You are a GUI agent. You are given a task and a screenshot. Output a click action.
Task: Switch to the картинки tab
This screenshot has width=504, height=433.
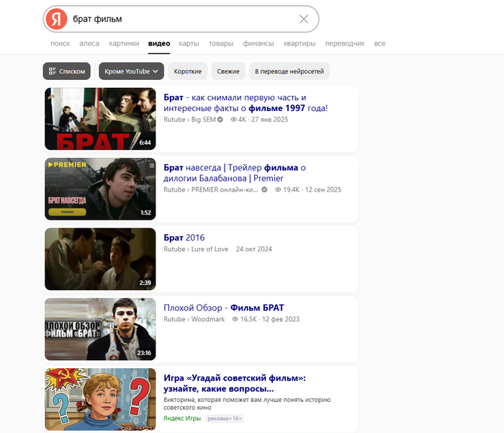click(125, 43)
